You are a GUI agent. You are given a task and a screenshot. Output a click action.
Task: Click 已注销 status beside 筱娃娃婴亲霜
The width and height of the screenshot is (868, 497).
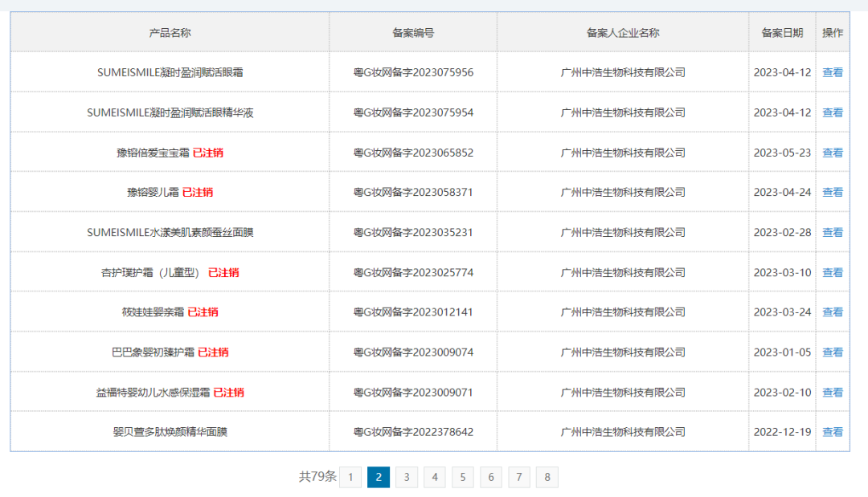point(203,312)
